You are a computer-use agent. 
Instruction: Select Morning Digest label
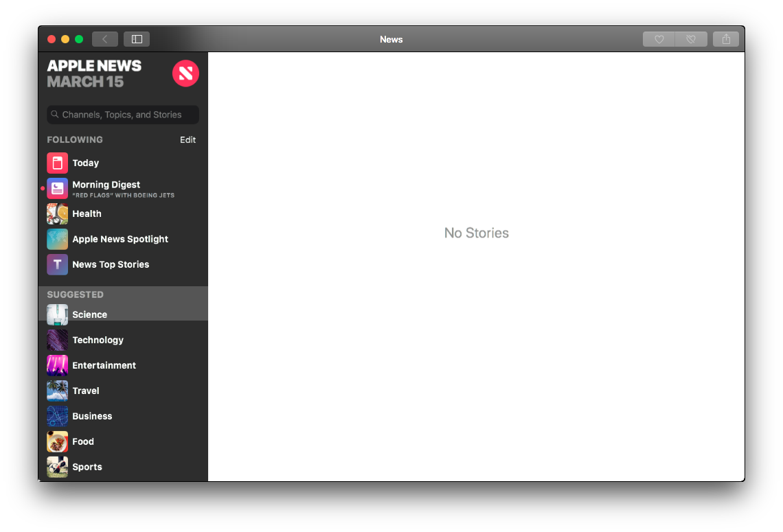point(106,185)
